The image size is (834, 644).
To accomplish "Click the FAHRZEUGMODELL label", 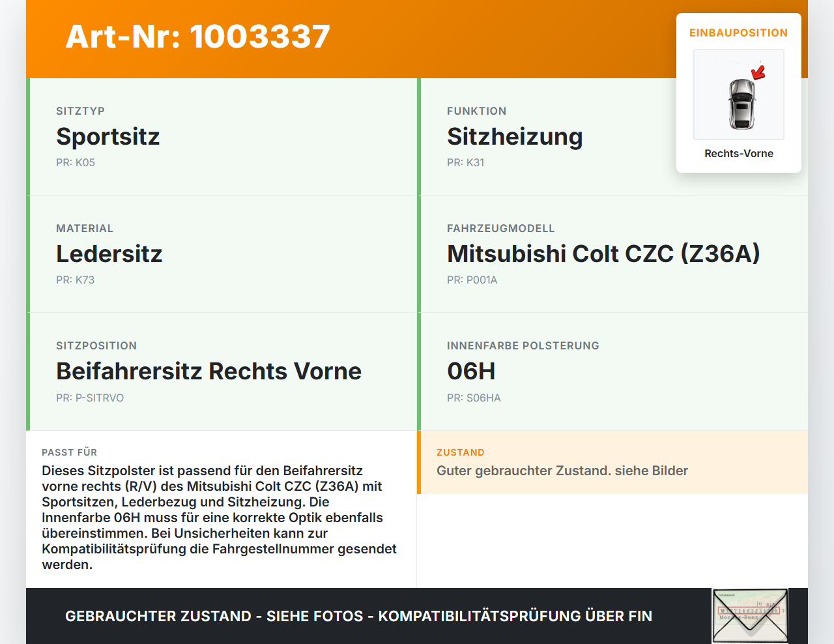I will 501,228.
